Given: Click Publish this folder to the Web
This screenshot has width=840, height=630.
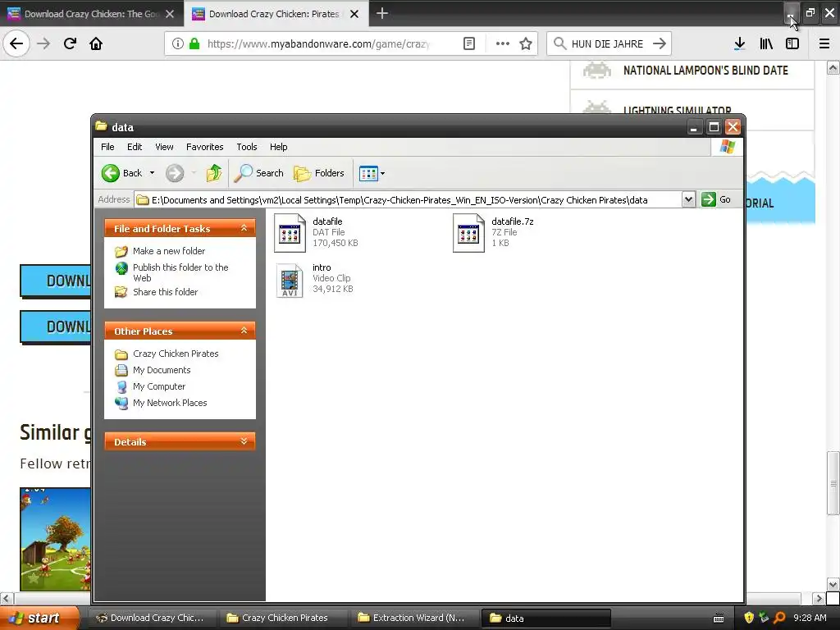Looking at the screenshot, I should [x=180, y=272].
